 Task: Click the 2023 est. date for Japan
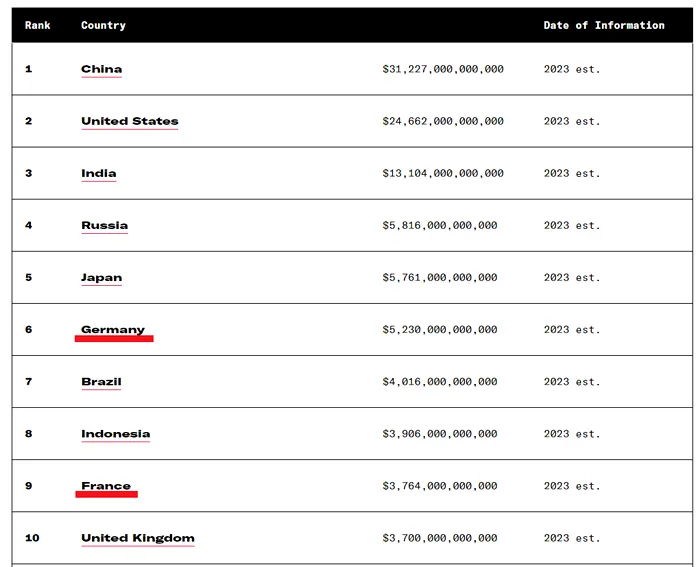pos(572,278)
